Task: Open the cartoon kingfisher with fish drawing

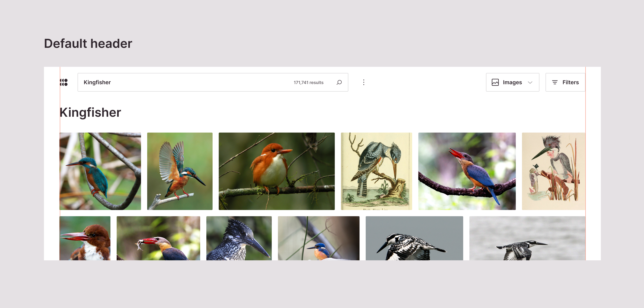Action: click(553, 171)
